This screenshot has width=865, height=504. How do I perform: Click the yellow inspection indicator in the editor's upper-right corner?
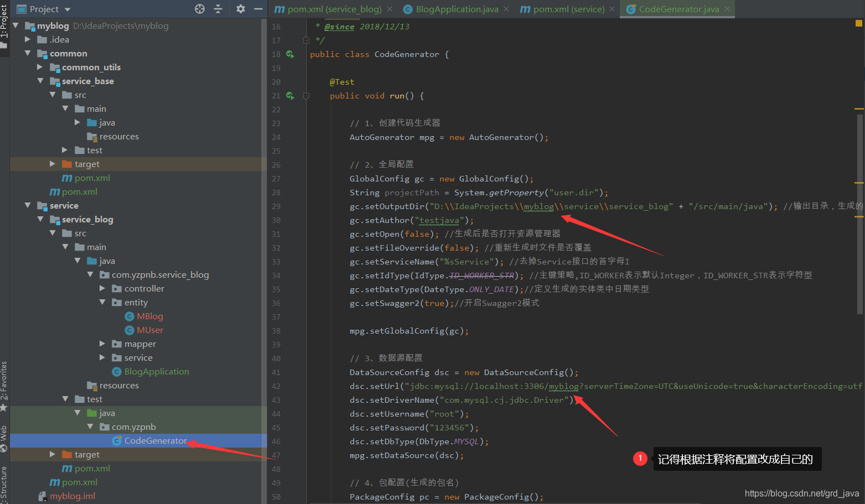point(859,23)
